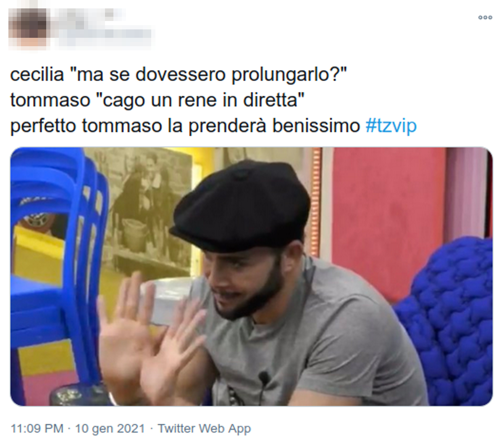Open the blurred author display name
504x444 pixels.
(90, 16)
